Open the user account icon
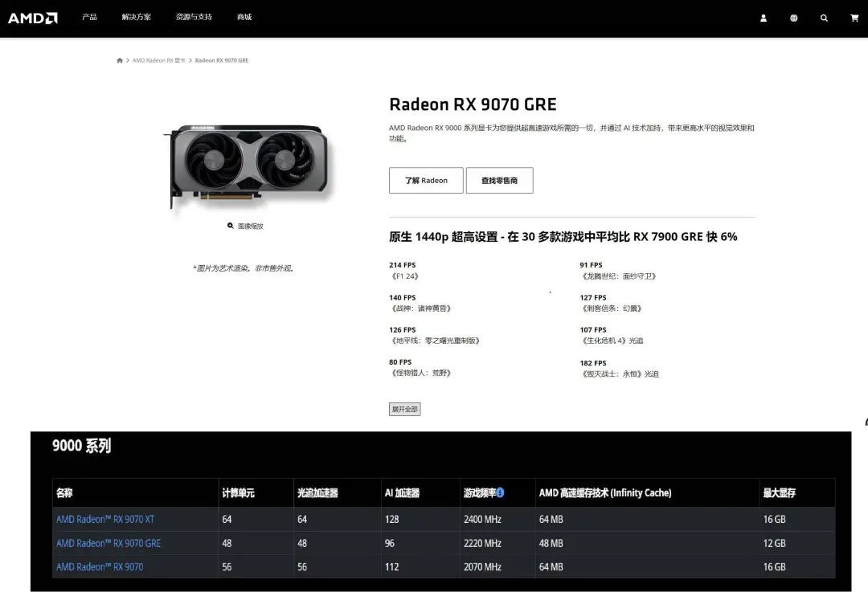868x592 pixels. tap(764, 18)
